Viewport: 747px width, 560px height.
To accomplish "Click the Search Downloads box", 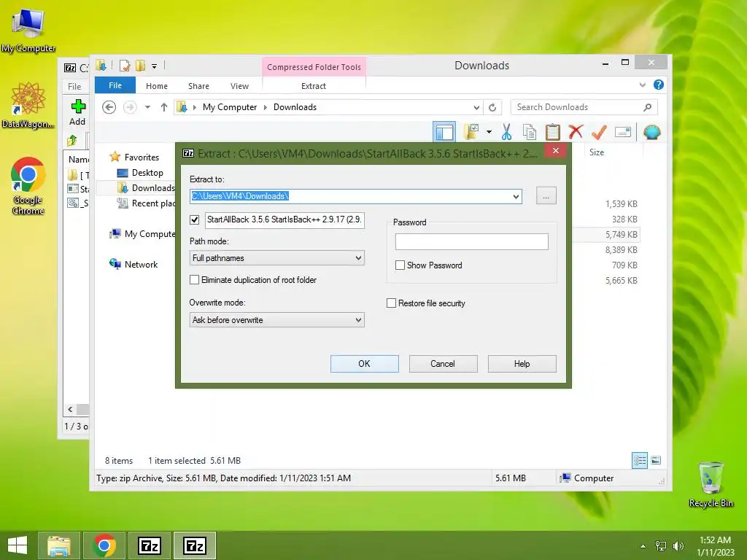I will [x=578, y=107].
